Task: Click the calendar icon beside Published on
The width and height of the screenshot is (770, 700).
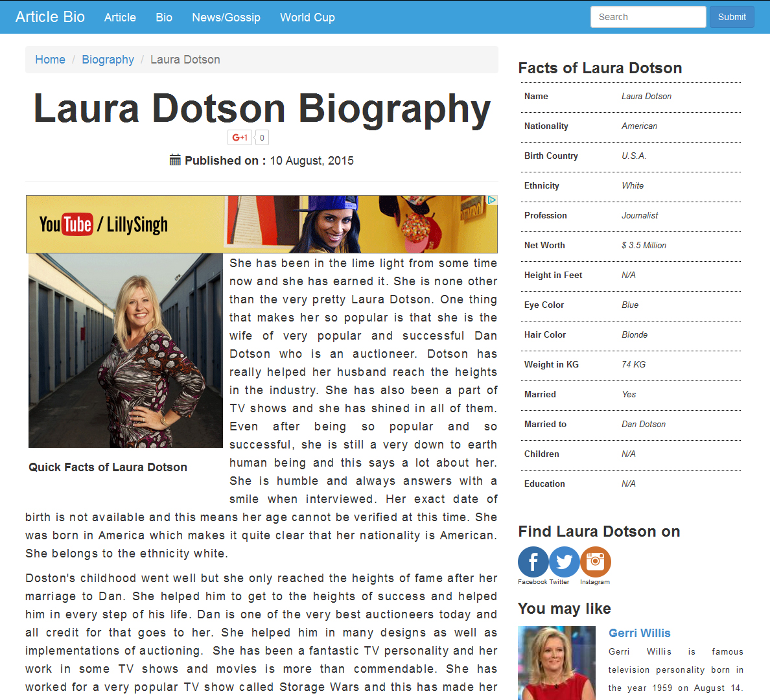Action: click(175, 160)
